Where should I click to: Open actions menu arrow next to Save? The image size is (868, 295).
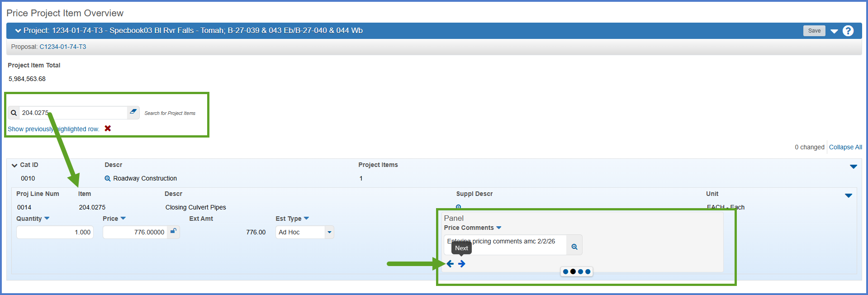[834, 31]
